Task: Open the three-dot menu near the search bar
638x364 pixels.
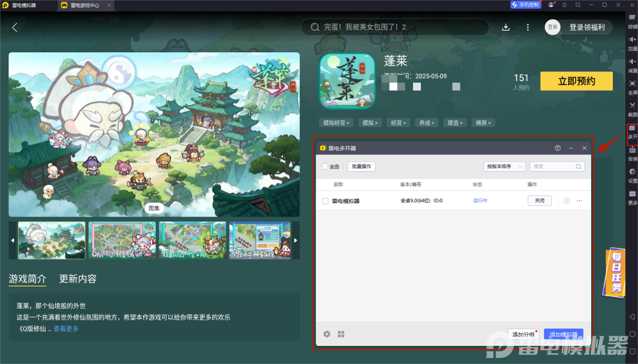Action: pyautogui.click(x=527, y=27)
